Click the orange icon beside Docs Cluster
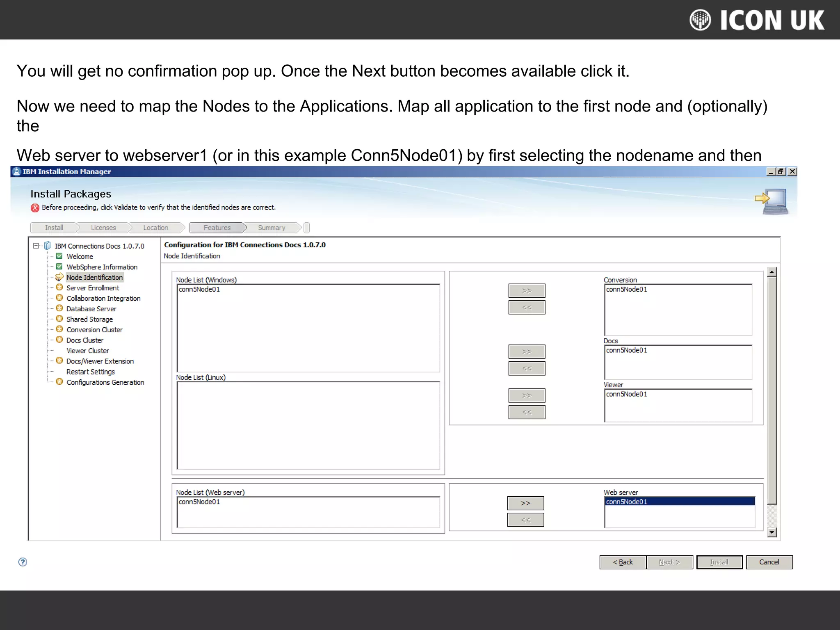The height and width of the screenshot is (630, 840). [x=59, y=340]
